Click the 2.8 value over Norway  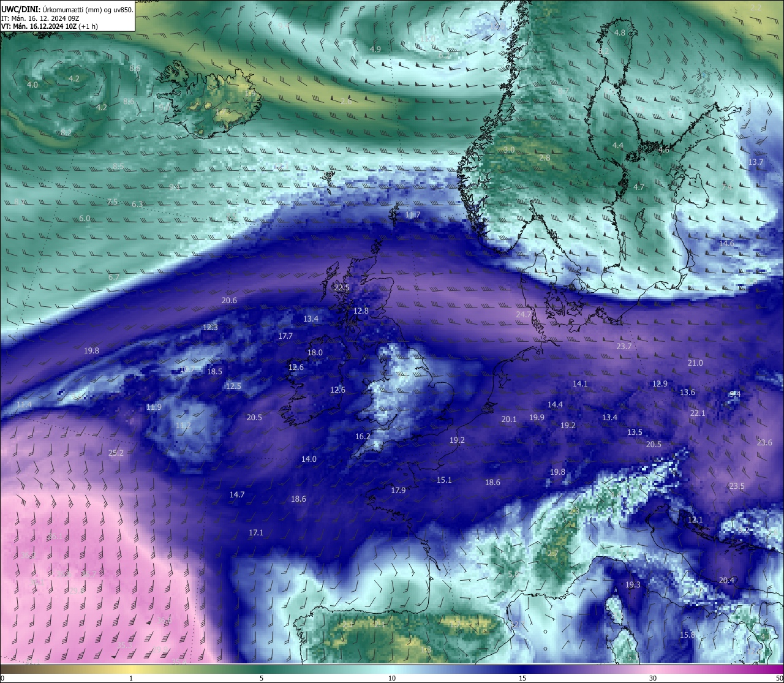(x=545, y=158)
